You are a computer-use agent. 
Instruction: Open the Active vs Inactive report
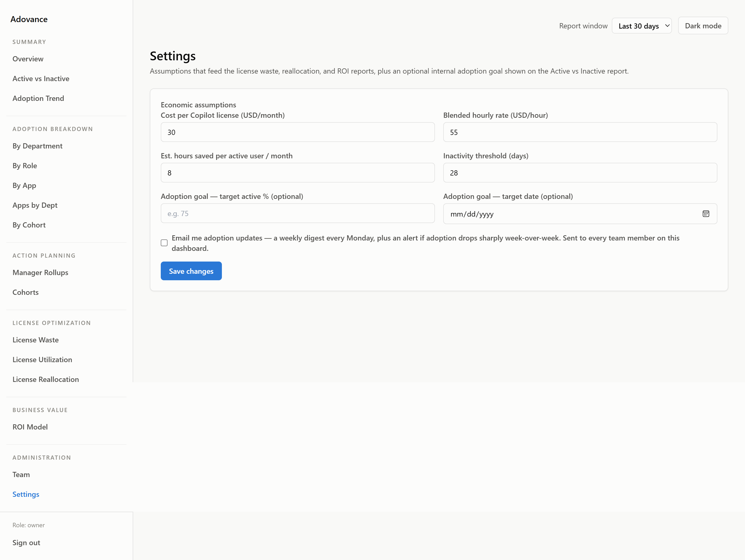41,79
